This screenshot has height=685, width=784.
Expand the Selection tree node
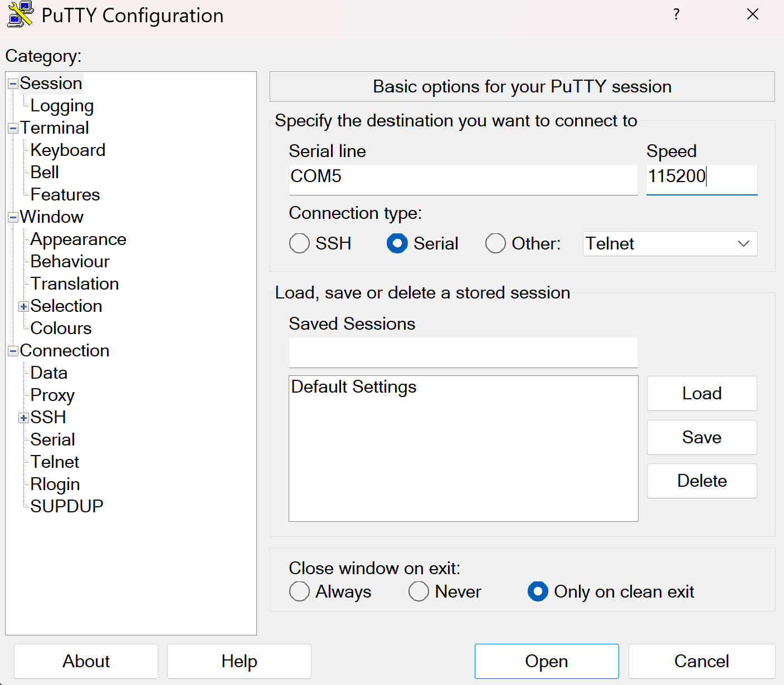[23, 307]
